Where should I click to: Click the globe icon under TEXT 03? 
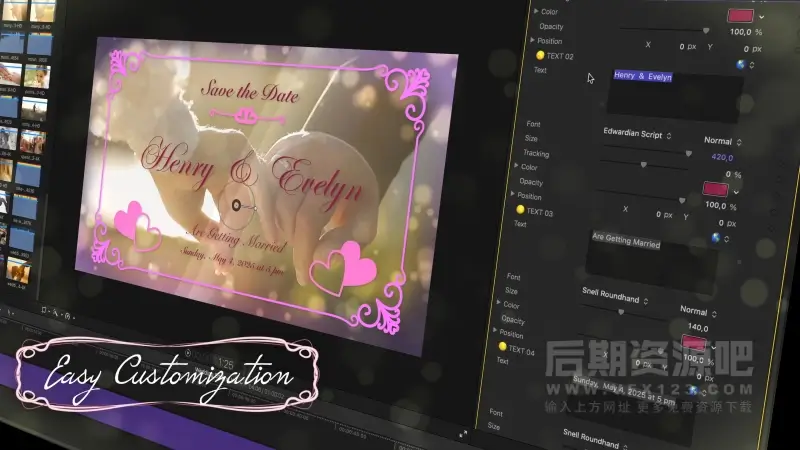(x=716, y=238)
